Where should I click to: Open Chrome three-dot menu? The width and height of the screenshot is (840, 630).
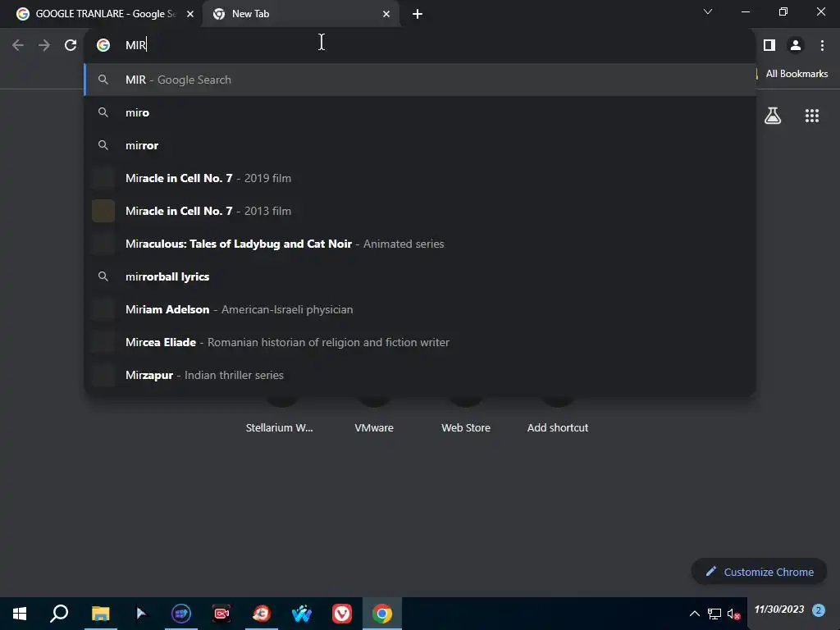822,46
